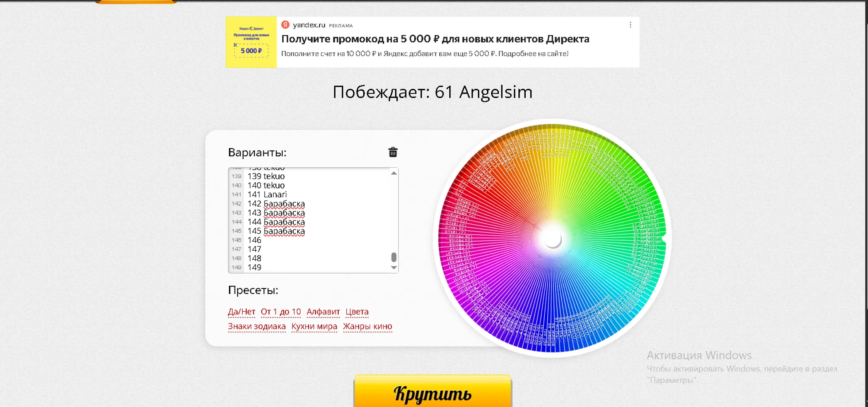Click the line '140 tekuo' in the list
Screen dimensions: 868x407
[x=266, y=185]
